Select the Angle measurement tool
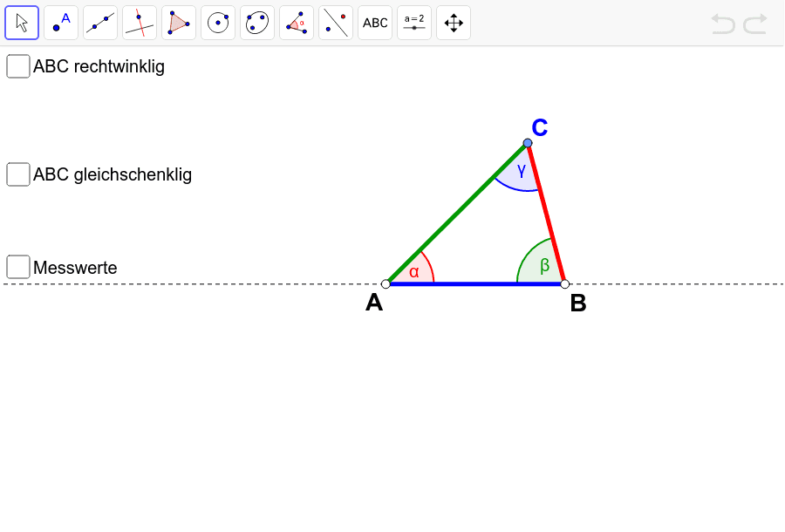This screenshot has height=532, width=785. point(297,23)
